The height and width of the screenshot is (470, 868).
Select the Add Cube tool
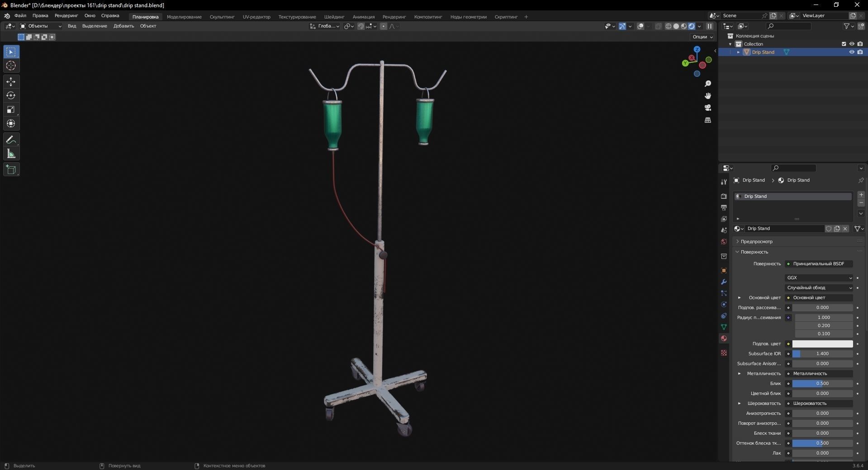(x=11, y=170)
